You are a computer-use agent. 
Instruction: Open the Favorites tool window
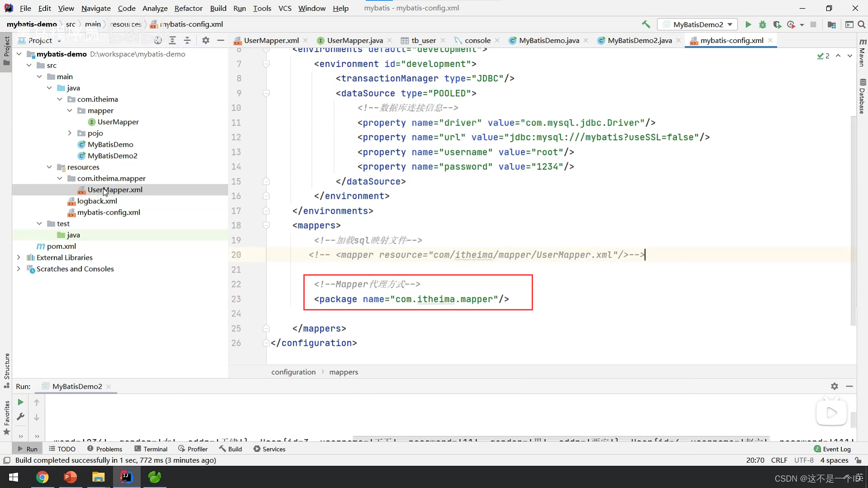(x=6, y=418)
